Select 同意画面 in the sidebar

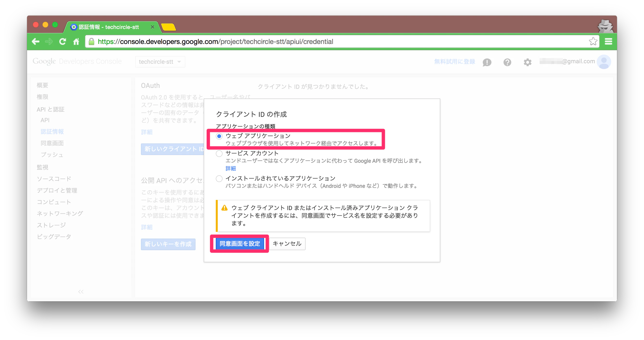click(x=52, y=143)
